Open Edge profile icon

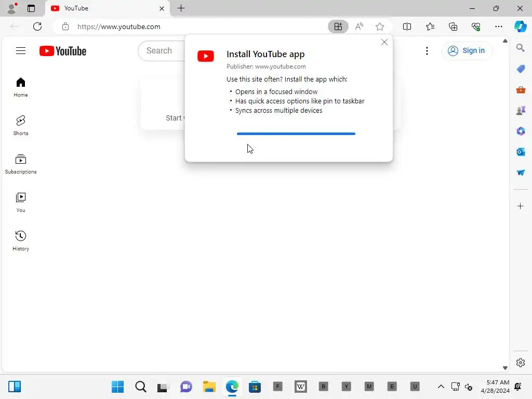point(12,8)
